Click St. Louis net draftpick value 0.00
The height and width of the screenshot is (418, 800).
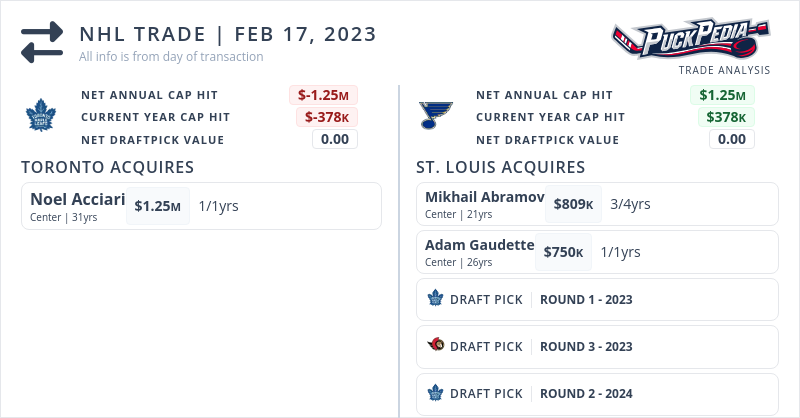[731, 139]
